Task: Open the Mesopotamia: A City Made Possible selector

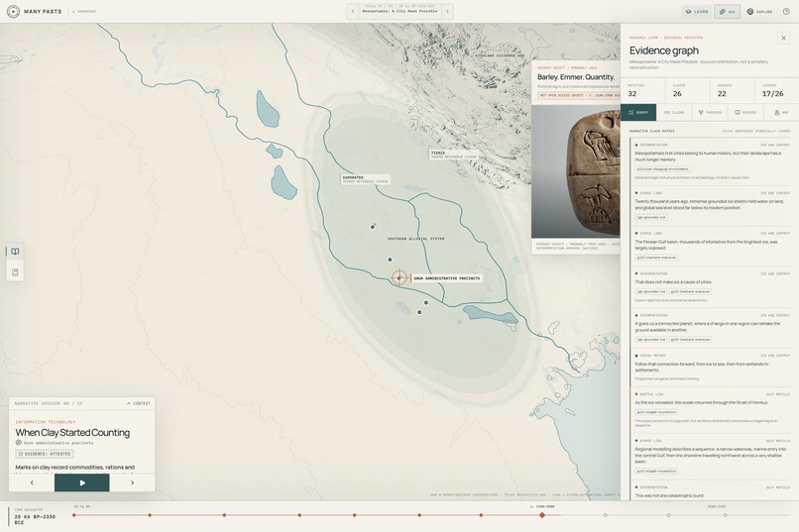Action: 400,11
